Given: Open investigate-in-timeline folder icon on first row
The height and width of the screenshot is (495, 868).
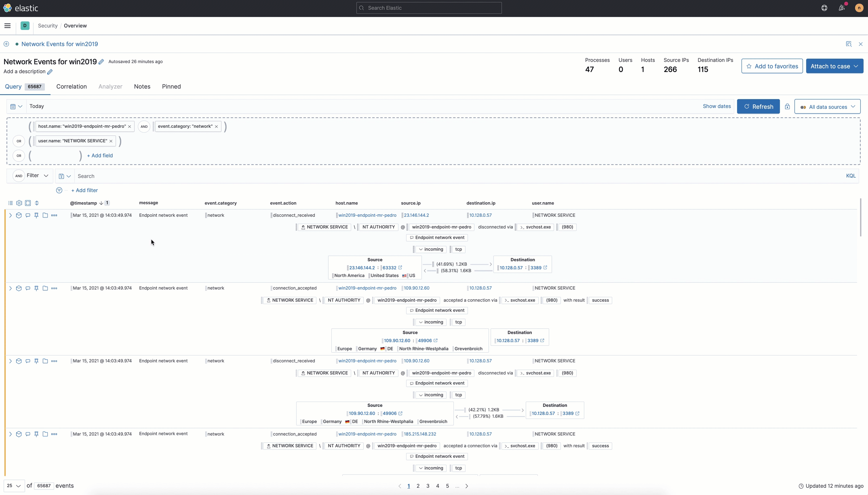Looking at the screenshot, I should tap(45, 215).
